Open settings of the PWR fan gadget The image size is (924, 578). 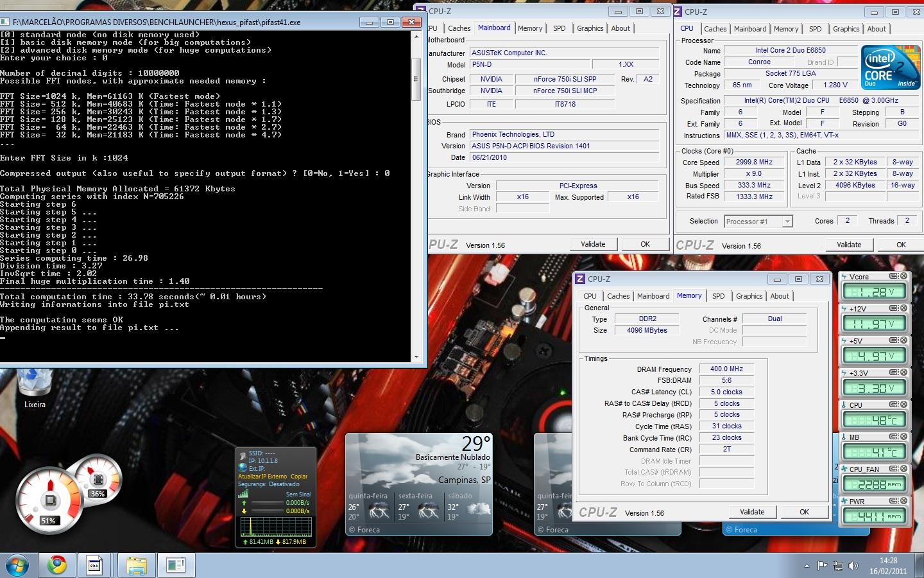tap(893, 501)
